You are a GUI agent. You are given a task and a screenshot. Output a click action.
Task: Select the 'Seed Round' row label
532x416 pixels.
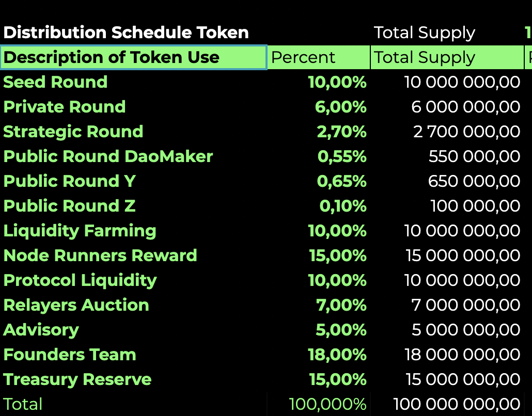(x=56, y=82)
